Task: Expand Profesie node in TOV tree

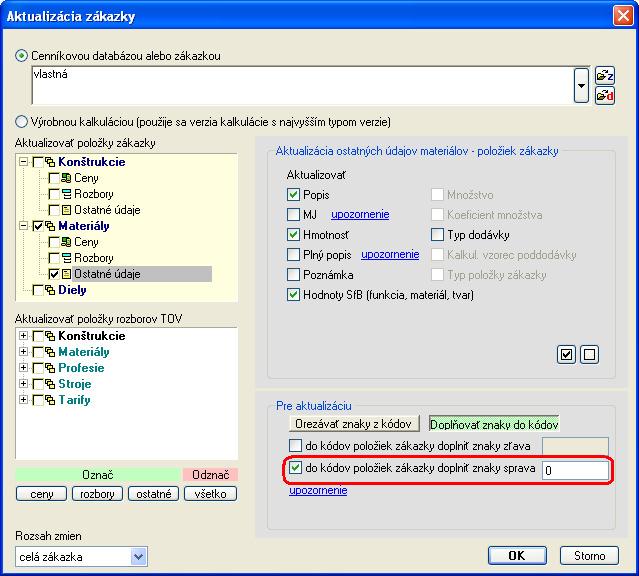Action: [x=24, y=368]
